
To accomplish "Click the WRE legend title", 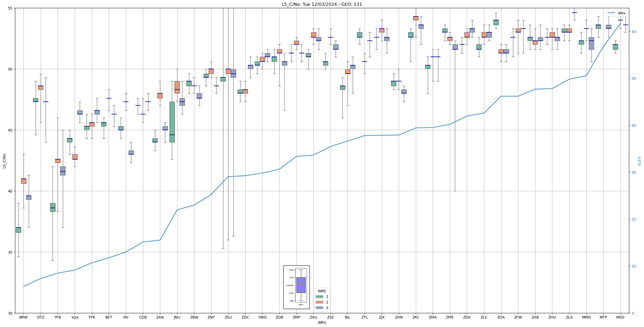I will (322, 291).
